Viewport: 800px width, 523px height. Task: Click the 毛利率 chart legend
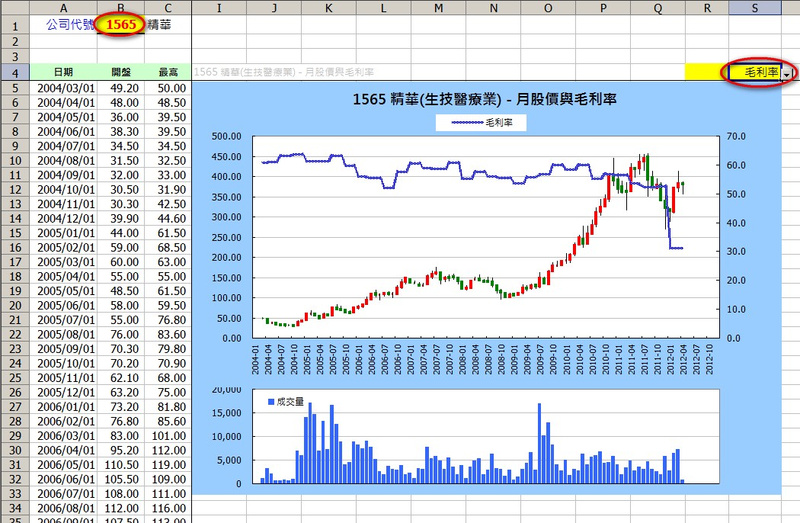481,122
